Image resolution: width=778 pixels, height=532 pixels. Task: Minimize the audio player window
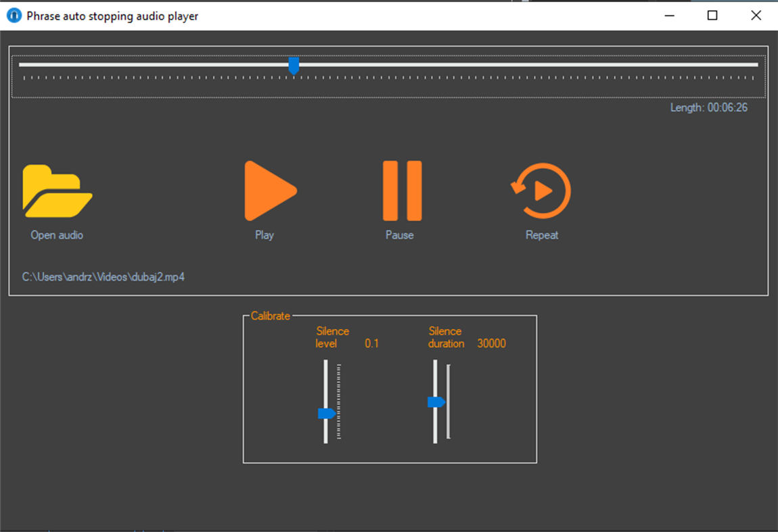click(668, 15)
